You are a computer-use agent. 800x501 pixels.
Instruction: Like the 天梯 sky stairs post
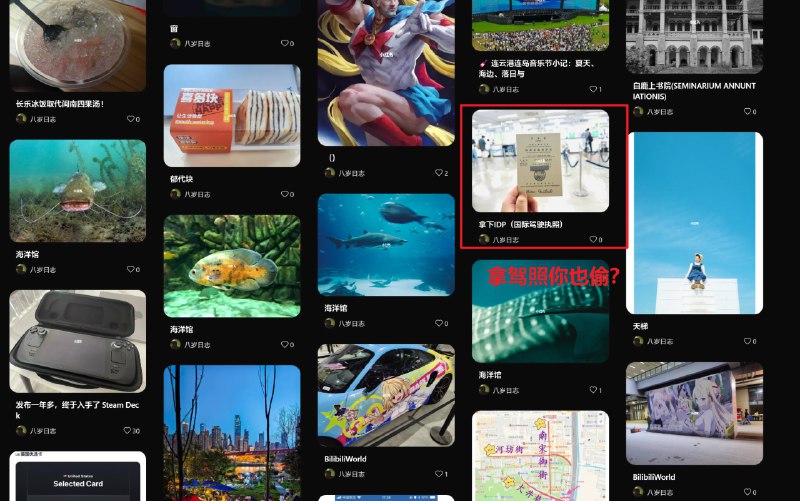click(x=747, y=341)
